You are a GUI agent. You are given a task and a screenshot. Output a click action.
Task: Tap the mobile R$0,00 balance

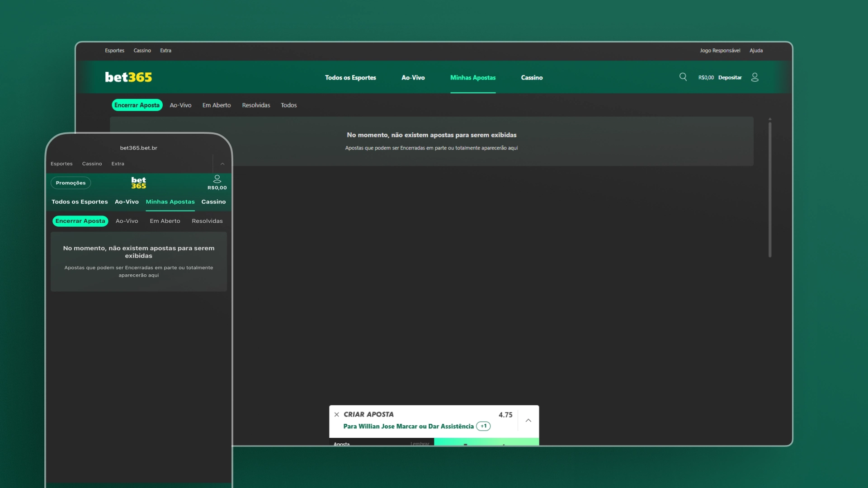(217, 188)
